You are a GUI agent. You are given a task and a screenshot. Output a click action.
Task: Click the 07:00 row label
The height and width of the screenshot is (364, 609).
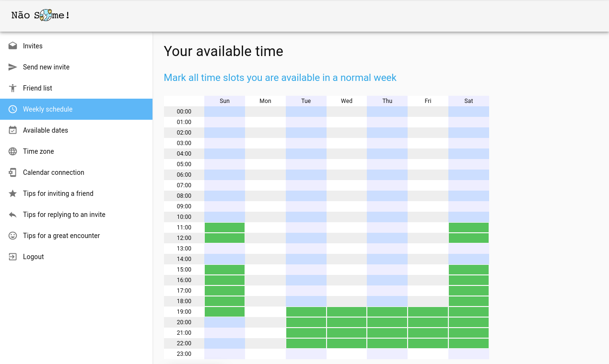[x=184, y=185]
